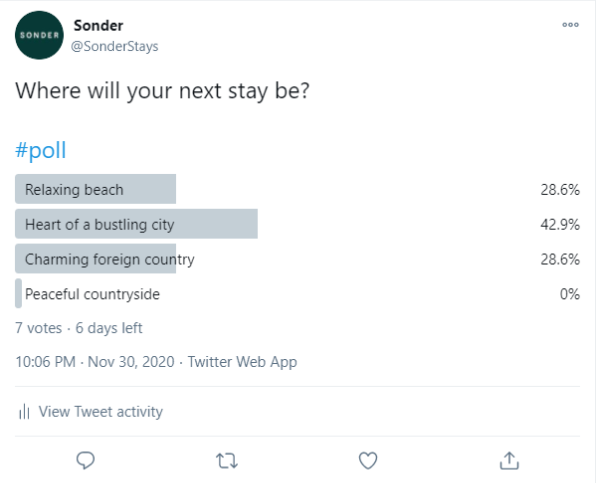596x483 pixels.
Task: Like the tweet with the heart icon
Action: coord(368,460)
